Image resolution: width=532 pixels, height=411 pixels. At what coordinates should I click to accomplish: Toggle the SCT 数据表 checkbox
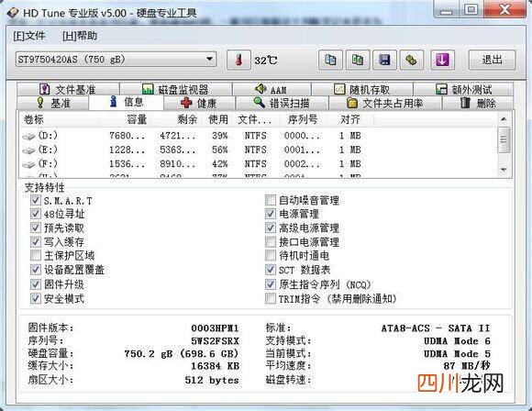pos(271,270)
